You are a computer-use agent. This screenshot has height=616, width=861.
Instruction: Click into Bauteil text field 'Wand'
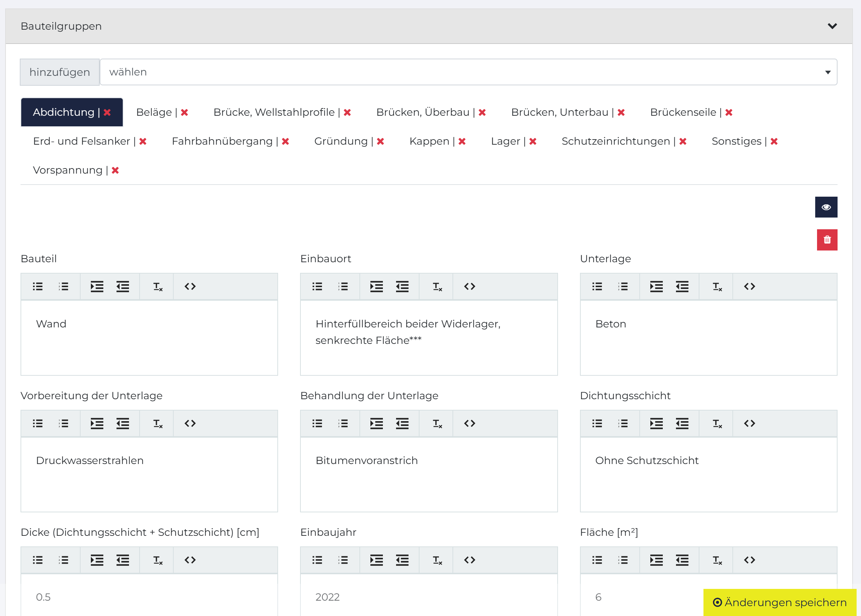point(149,338)
